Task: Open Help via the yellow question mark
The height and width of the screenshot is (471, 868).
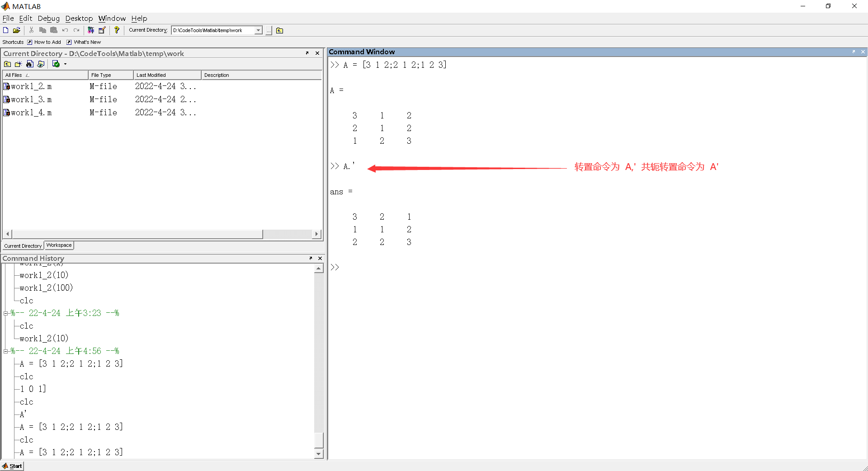Action: (x=117, y=30)
